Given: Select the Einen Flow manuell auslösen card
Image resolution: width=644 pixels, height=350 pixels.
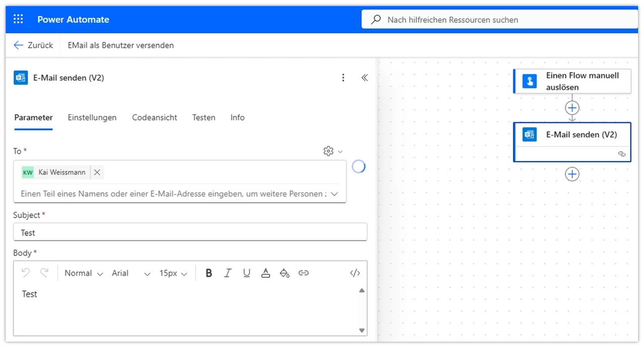Looking at the screenshot, I should [x=572, y=81].
